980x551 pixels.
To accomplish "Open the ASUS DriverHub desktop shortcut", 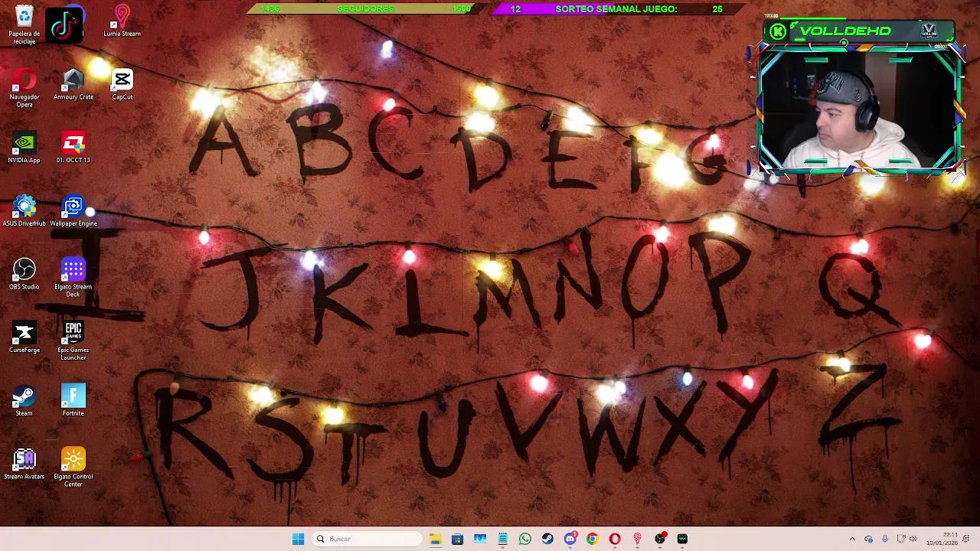I will (24, 211).
